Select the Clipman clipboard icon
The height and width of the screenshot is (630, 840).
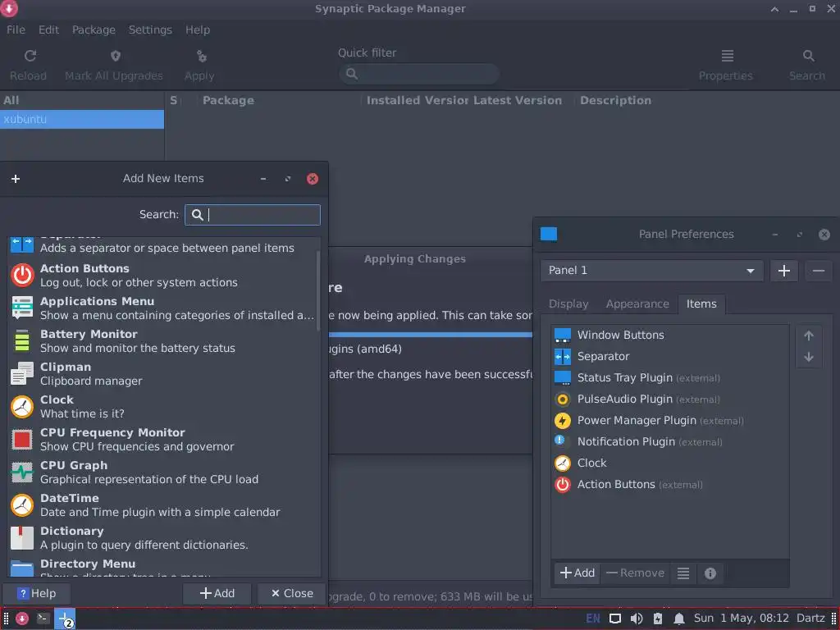point(22,373)
